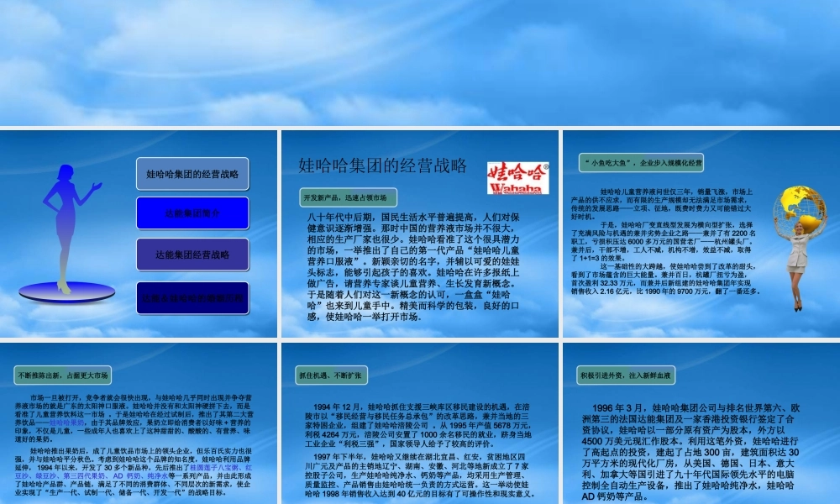Screen dimensions: 840x504
Task: Select the bright blue 达能集团简介 button
Action: 192,213
